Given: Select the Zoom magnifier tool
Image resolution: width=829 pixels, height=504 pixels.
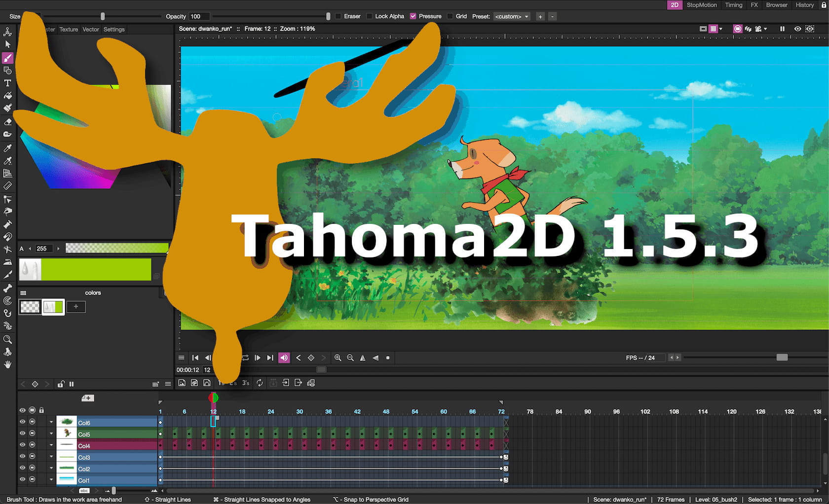Looking at the screenshot, I should click(x=7, y=339).
